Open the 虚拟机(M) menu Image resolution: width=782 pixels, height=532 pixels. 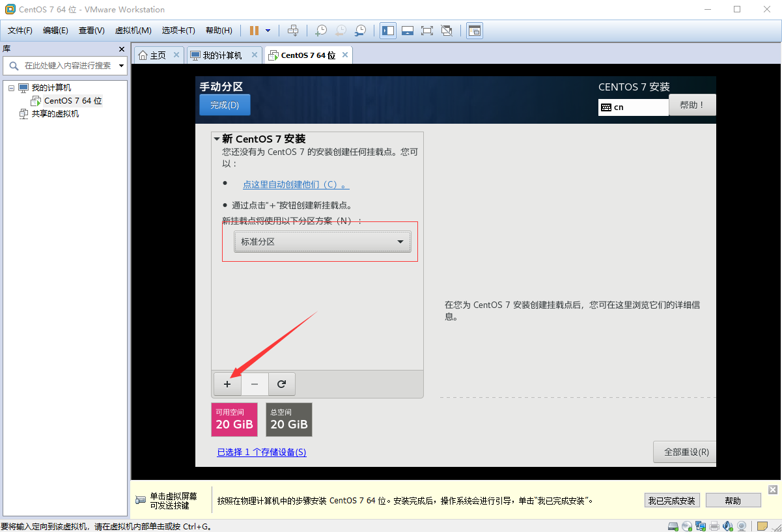tap(133, 31)
